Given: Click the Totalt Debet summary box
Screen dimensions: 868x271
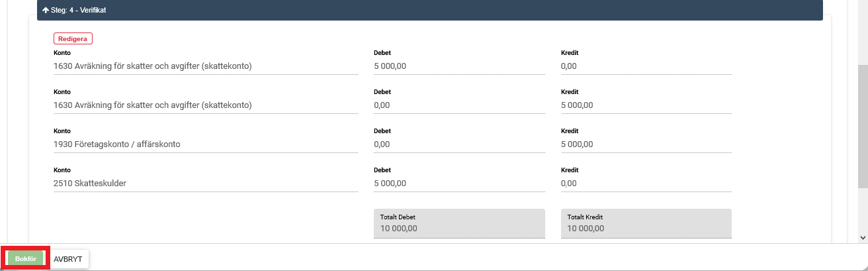Looking at the screenshot, I should (459, 223).
